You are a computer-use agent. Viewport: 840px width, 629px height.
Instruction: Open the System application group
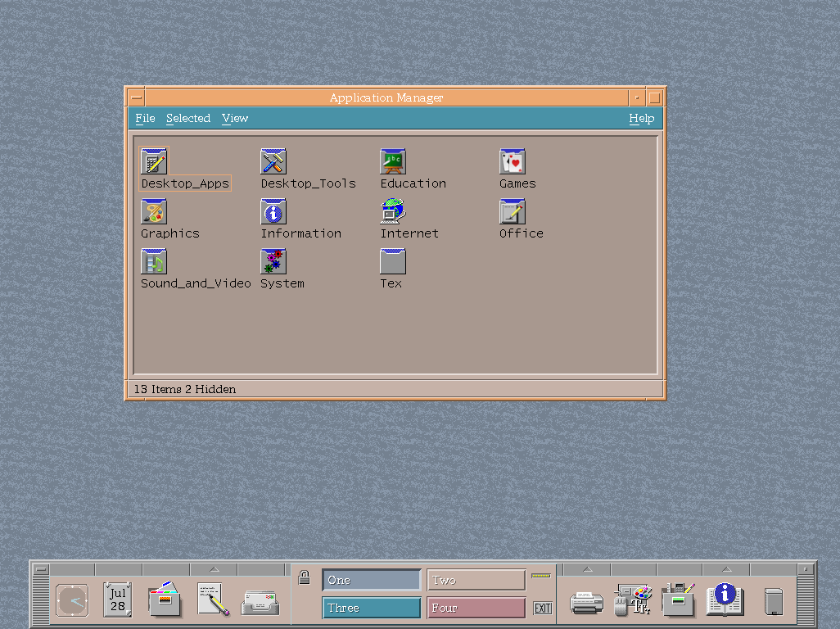[273, 262]
